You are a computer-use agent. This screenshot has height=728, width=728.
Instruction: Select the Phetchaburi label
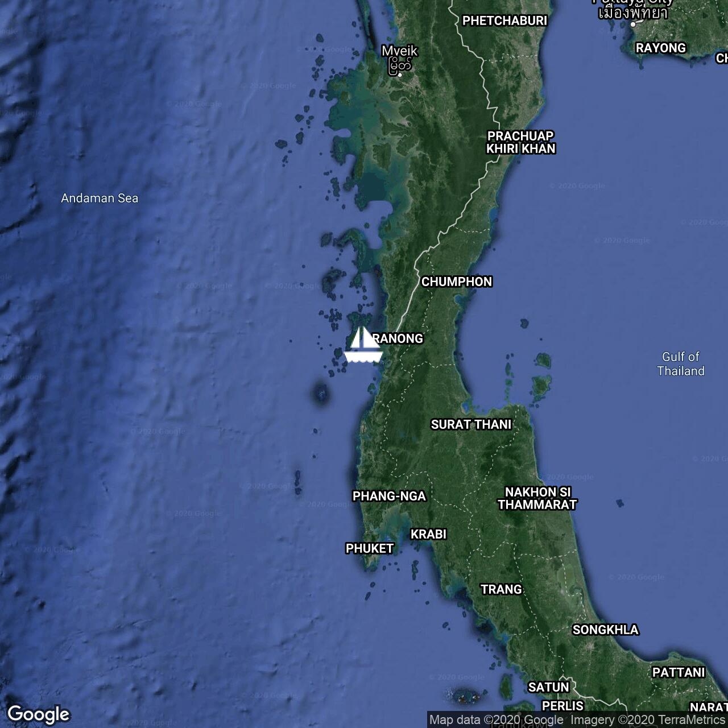504,20
